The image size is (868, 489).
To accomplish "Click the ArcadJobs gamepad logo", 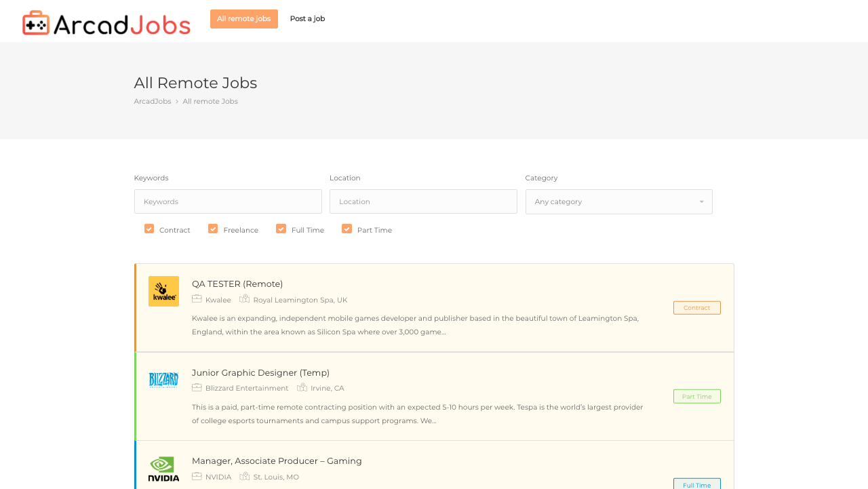I will (x=34, y=21).
